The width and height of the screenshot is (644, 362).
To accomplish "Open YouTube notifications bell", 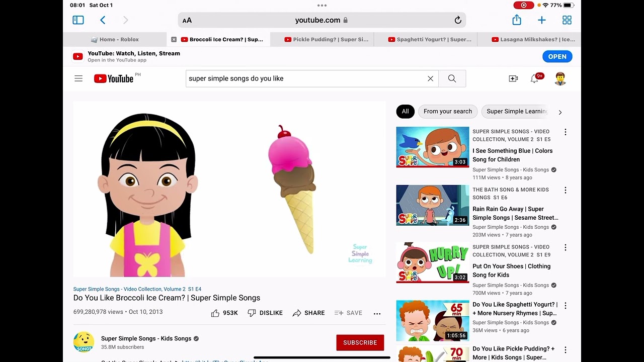I will [535, 78].
